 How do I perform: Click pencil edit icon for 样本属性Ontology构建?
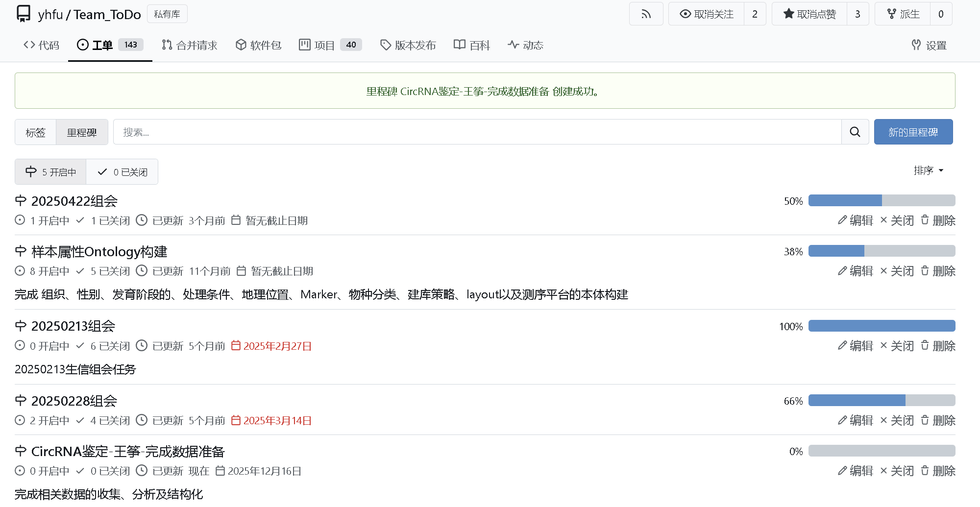(x=842, y=271)
